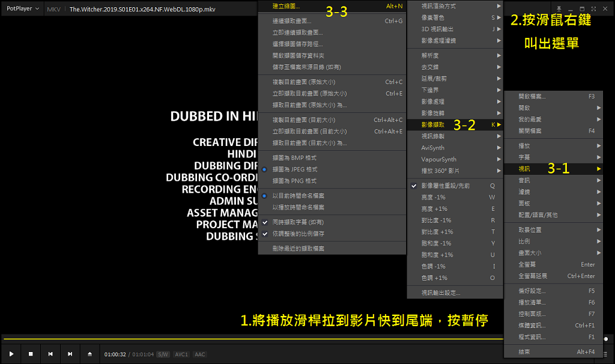615x364 pixels.
Task: Click 對比度 -1% contrast step
Action: 455,220
